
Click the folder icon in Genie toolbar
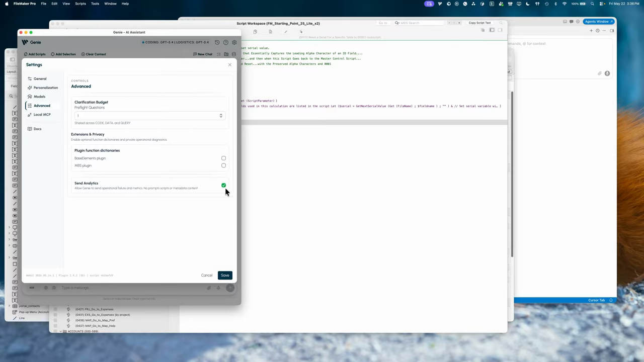coord(226,54)
